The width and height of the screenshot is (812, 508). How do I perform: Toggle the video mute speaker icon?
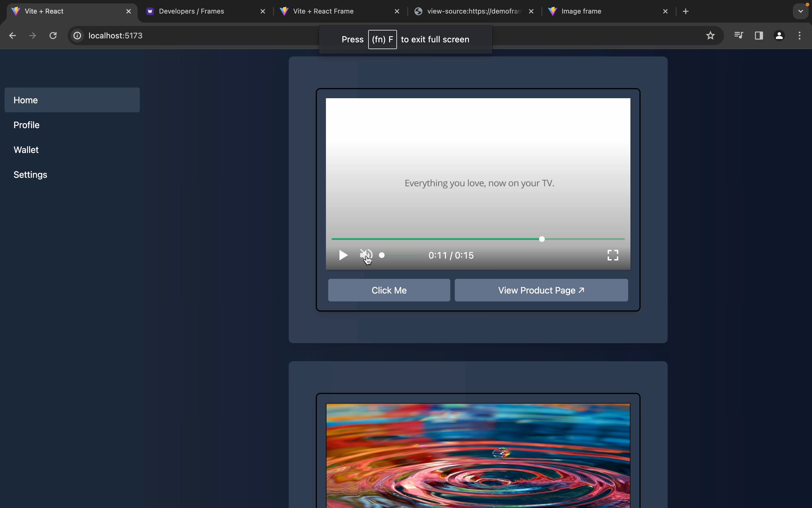pos(366,255)
